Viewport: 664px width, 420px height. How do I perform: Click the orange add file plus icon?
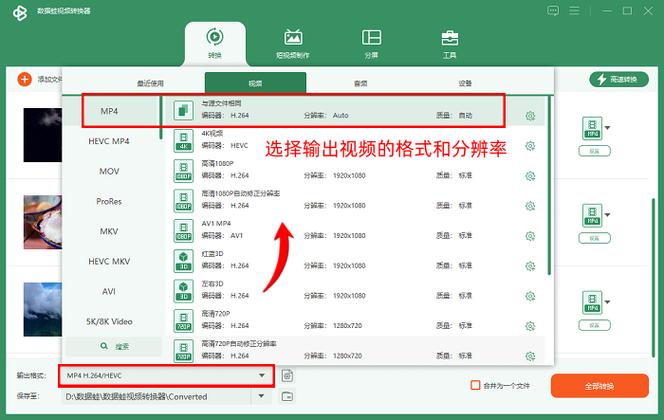[25, 79]
